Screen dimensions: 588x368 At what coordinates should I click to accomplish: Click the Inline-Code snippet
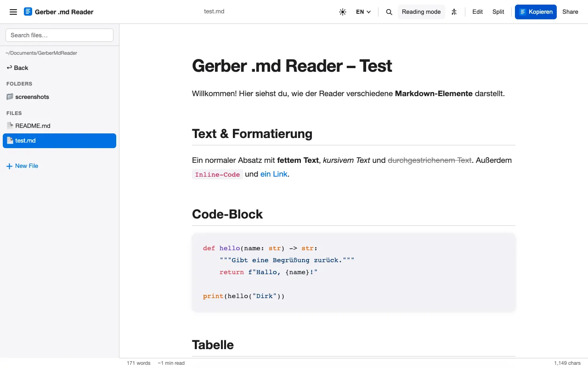tap(217, 174)
